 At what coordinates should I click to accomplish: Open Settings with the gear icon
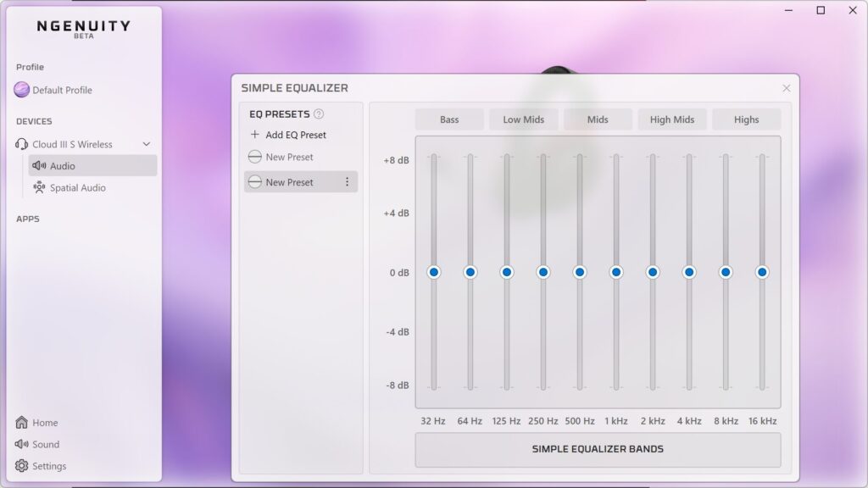[20, 466]
